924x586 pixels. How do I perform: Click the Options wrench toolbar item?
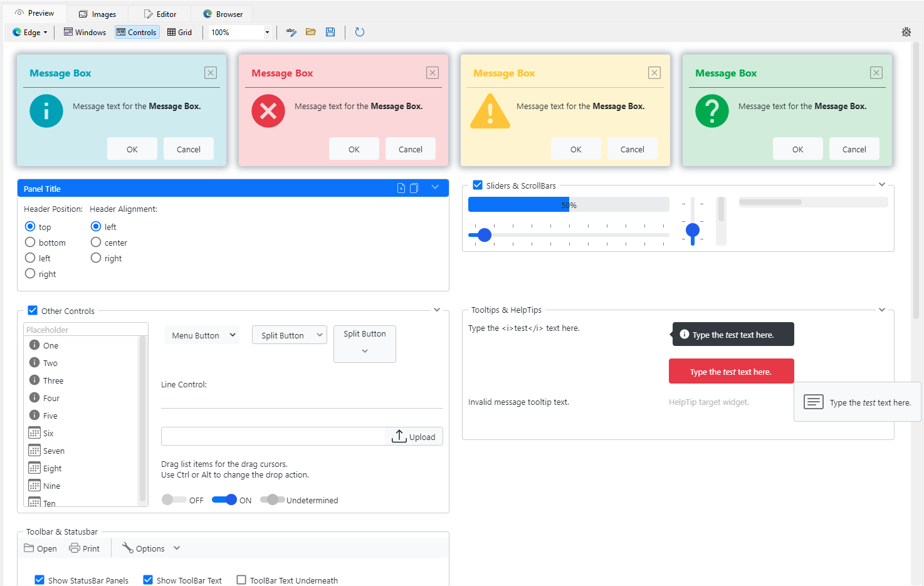coord(144,548)
